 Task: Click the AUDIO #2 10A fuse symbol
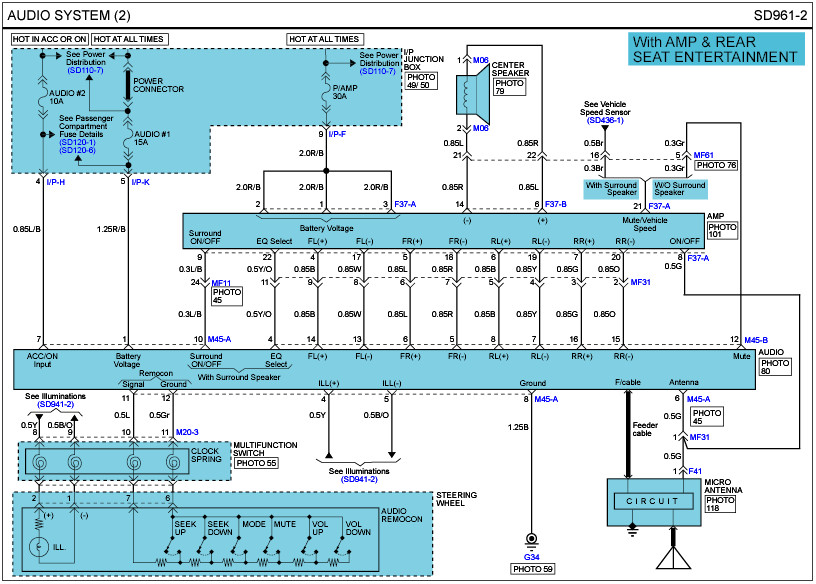click(43, 97)
